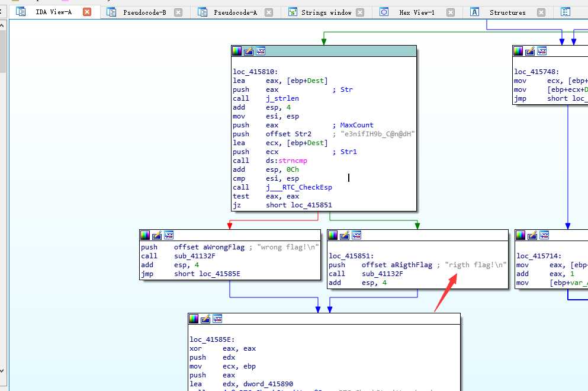Group nodes icon on loc_415851 block
Screen dimensions: 588x391
point(356,235)
